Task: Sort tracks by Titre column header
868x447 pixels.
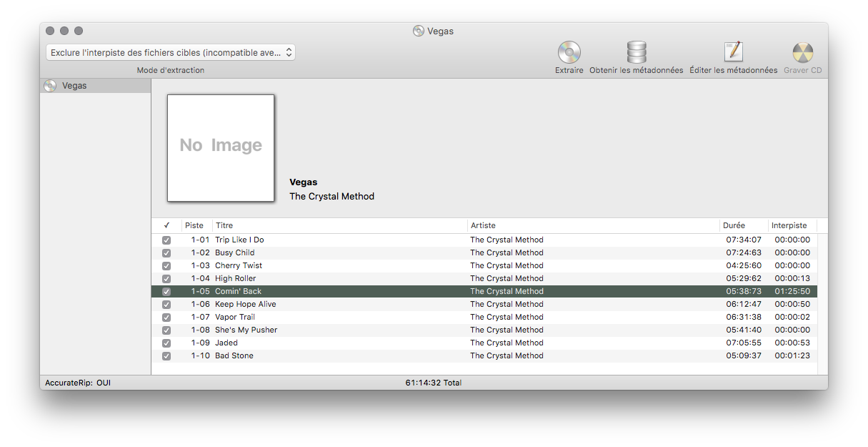Action: coord(340,225)
